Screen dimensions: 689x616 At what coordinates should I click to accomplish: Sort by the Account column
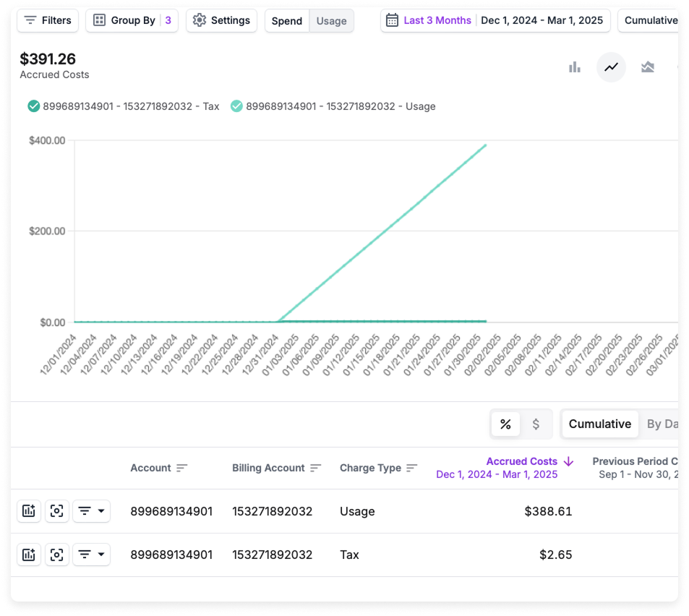182,468
